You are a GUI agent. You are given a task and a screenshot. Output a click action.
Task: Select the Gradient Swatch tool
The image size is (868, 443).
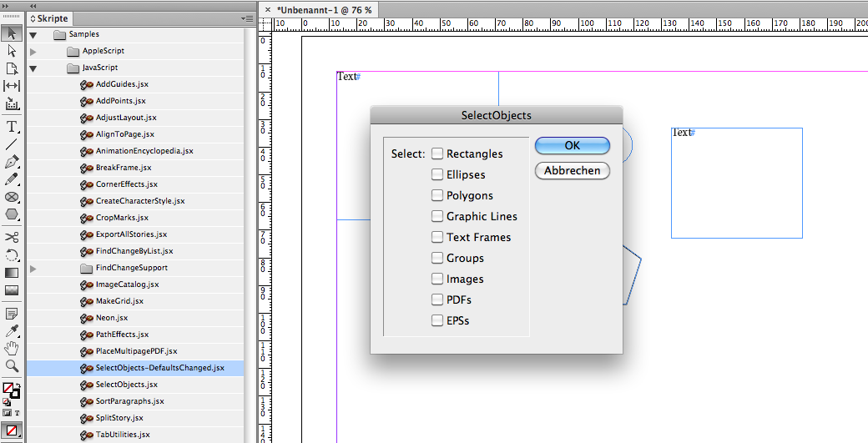pyautogui.click(x=12, y=273)
